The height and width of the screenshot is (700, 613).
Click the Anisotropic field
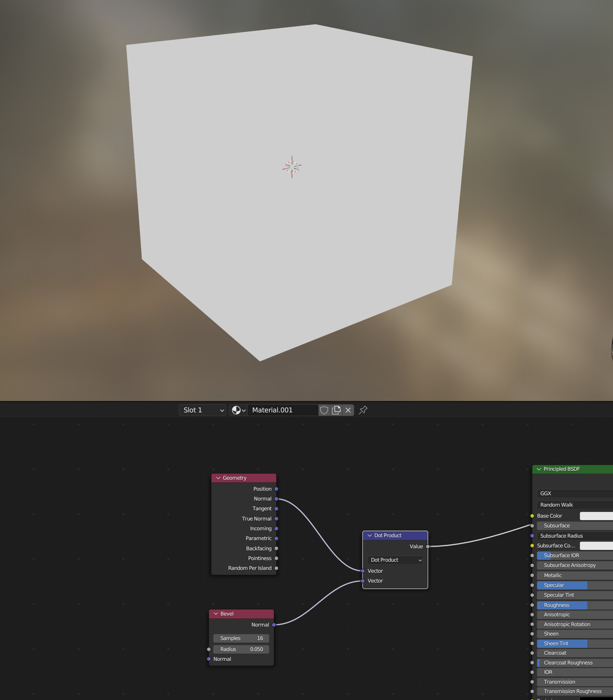pyautogui.click(x=575, y=614)
